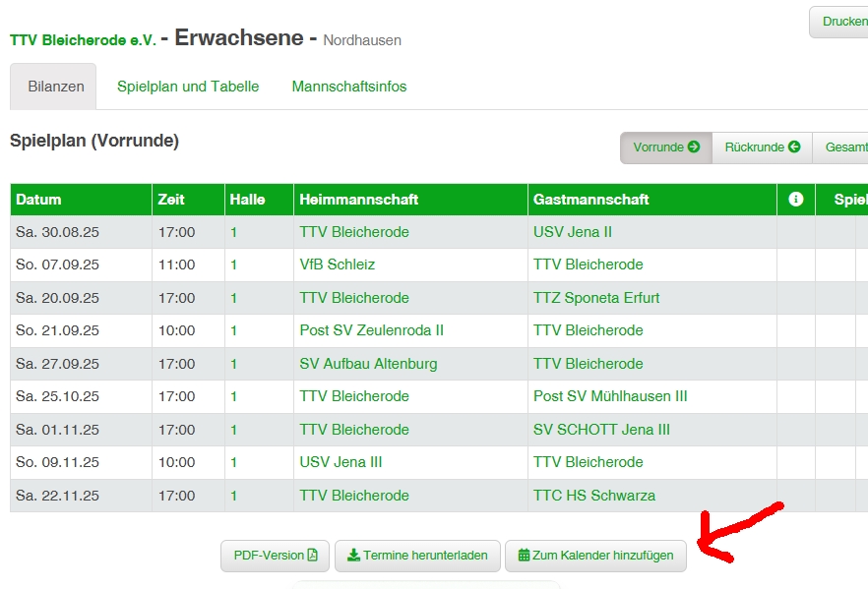This screenshot has width=868, height=589.
Task: Open the Mannschaftsinfos tab
Action: coord(349,87)
